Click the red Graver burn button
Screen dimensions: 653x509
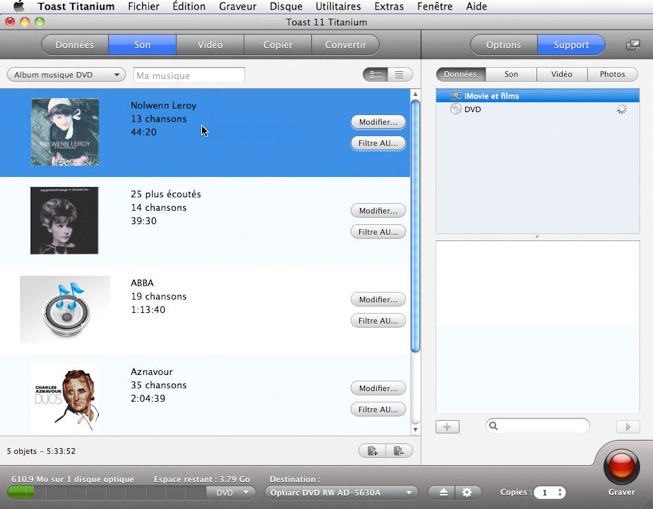[x=621, y=467]
